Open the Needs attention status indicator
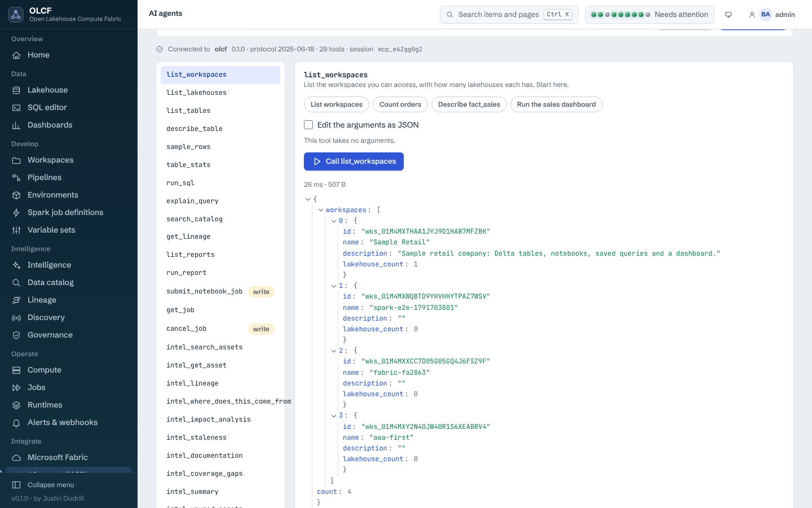 pos(650,15)
